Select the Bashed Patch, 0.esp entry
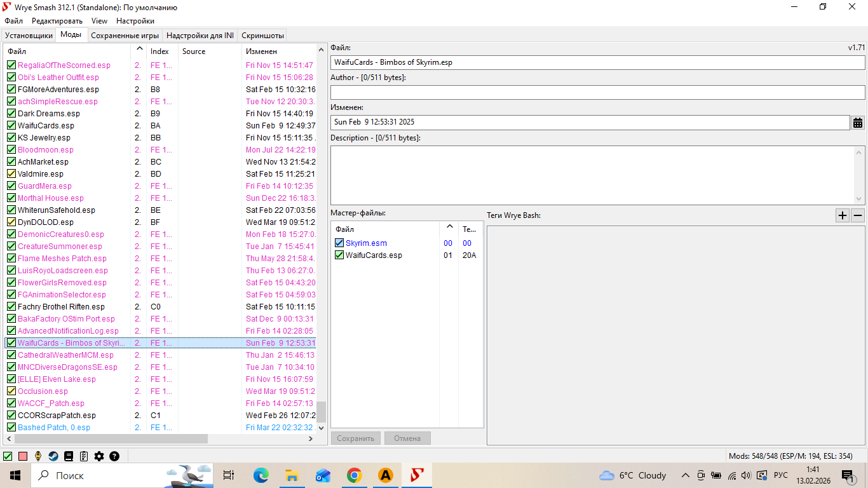 tap(54, 428)
